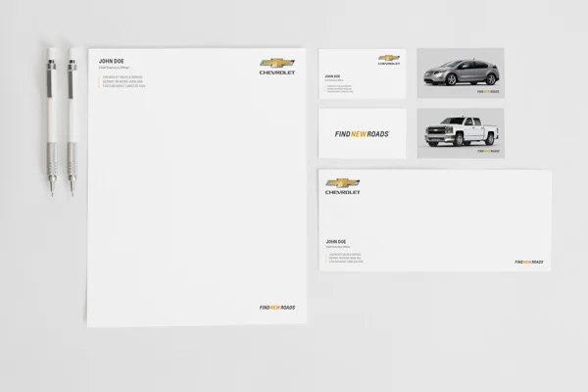
Task: Click the "CHEVROLET" wordmark on the letterhead
Action: click(x=277, y=73)
